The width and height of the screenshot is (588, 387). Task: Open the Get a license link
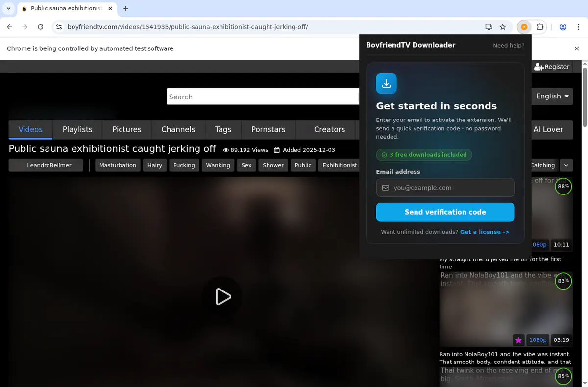[x=485, y=232]
